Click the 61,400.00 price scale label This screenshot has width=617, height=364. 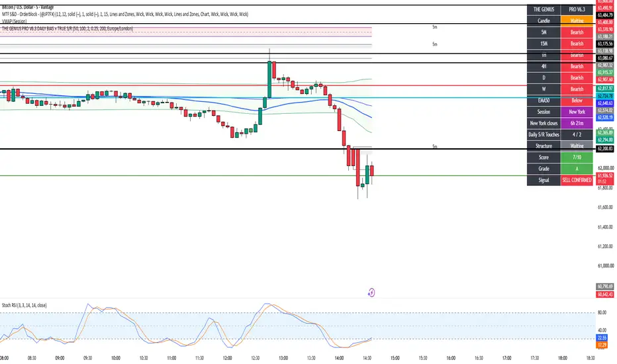606,227
